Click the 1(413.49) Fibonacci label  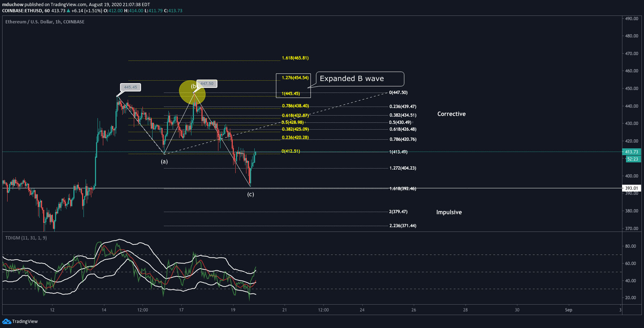click(398, 152)
